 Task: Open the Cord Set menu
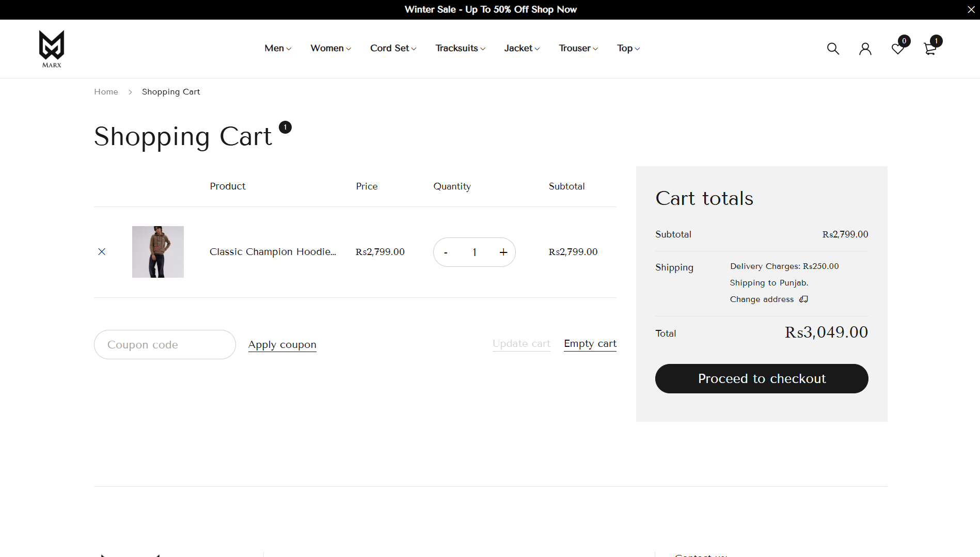point(393,48)
